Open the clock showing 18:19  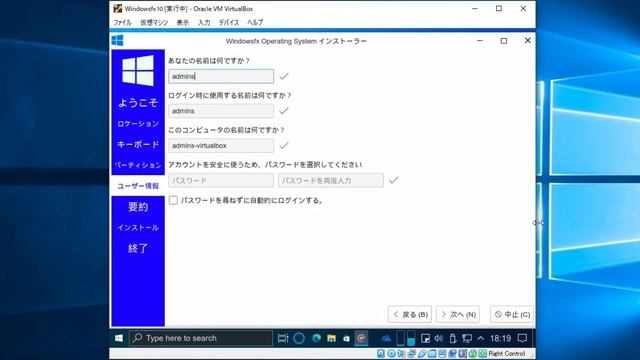pos(500,338)
